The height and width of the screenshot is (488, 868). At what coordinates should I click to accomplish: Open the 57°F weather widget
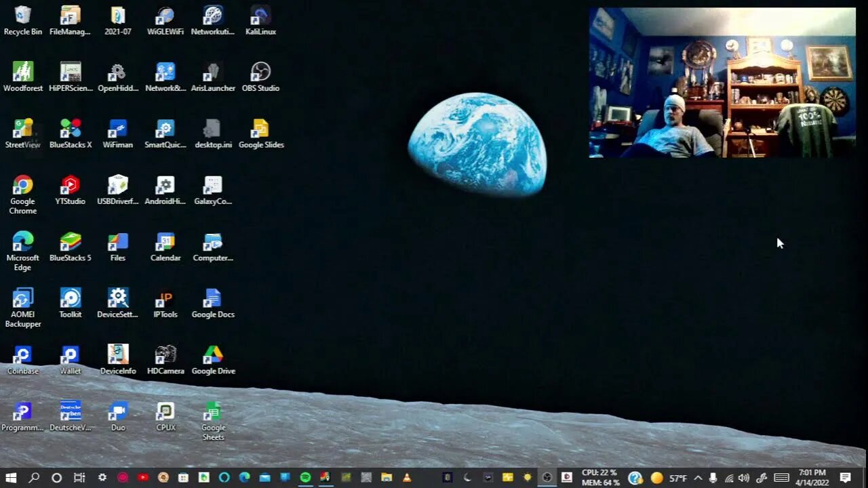pos(669,478)
